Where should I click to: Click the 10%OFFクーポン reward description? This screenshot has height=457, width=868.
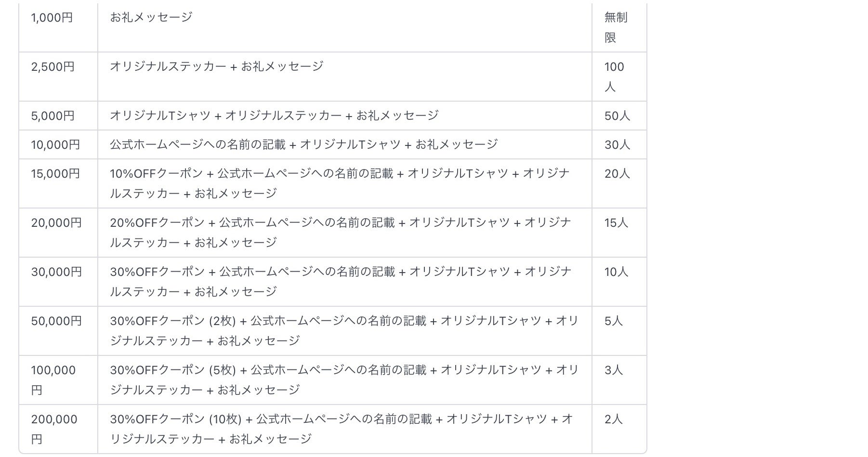pos(340,183)
